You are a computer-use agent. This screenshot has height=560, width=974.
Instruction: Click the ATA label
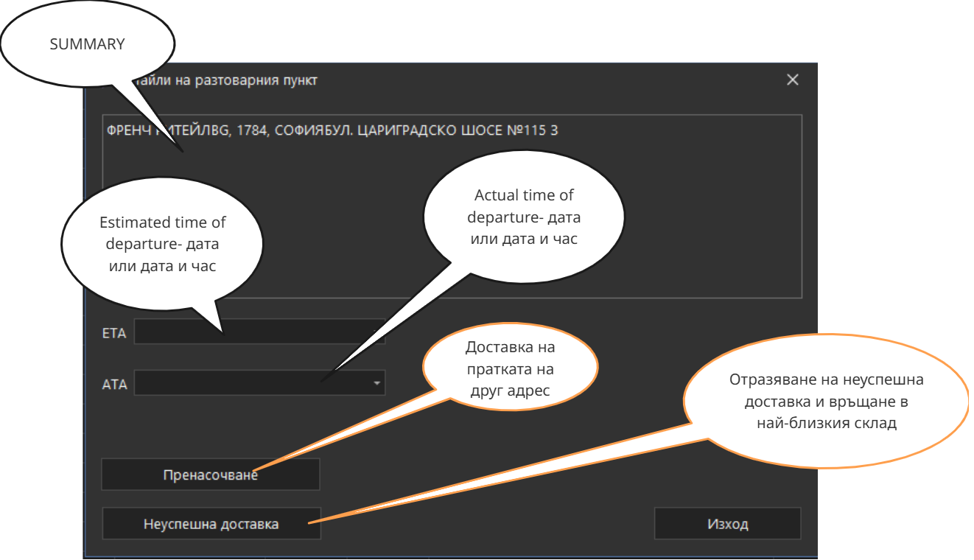click(114, 384)
